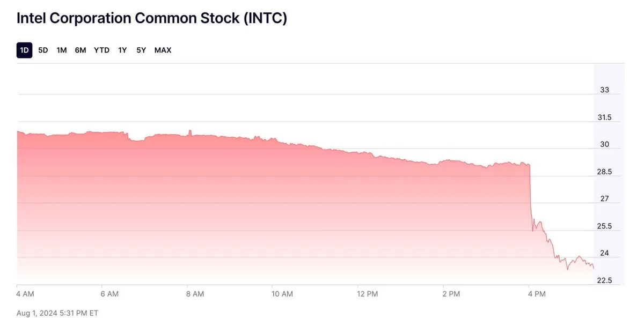View the 5Y price history

coord(141,50)
